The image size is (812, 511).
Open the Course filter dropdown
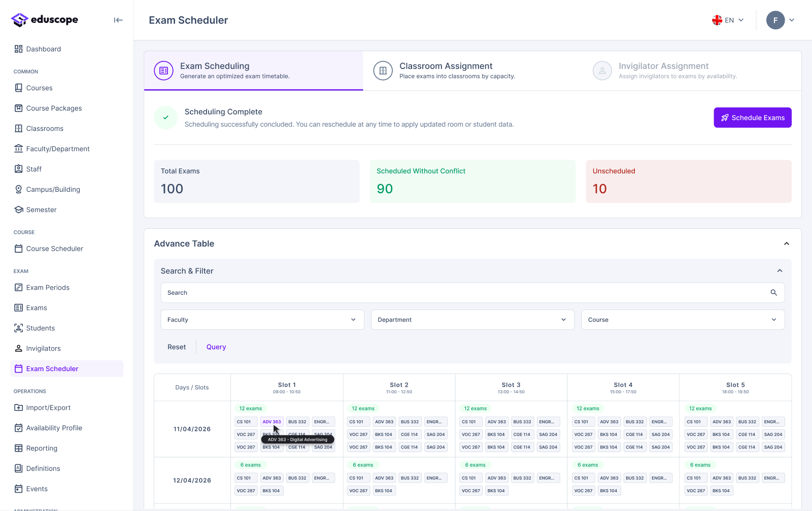683,320
